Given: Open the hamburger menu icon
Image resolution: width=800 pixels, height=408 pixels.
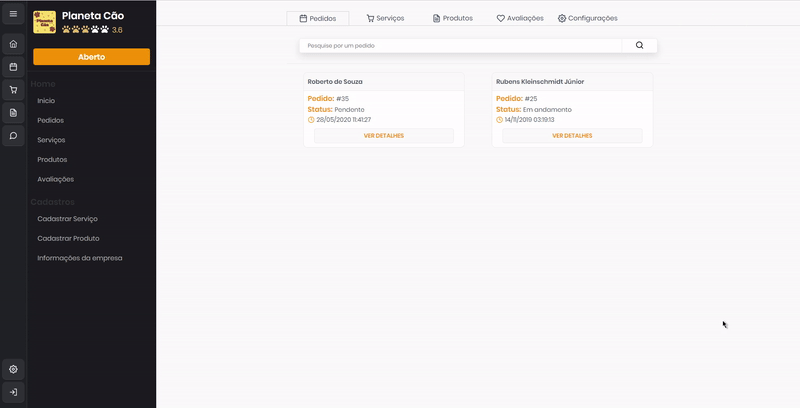Looking at the screenshot, I should click(13, 14).
